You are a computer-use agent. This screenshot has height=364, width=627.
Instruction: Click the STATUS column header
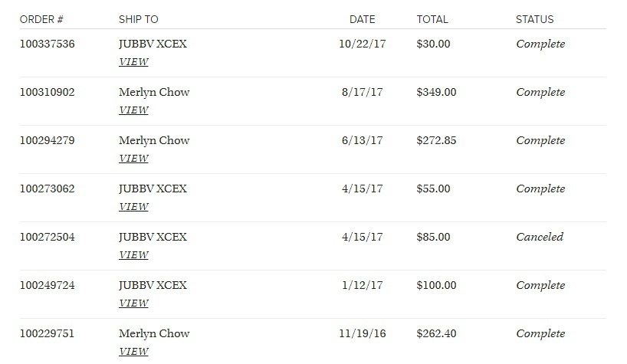point(534,19)
